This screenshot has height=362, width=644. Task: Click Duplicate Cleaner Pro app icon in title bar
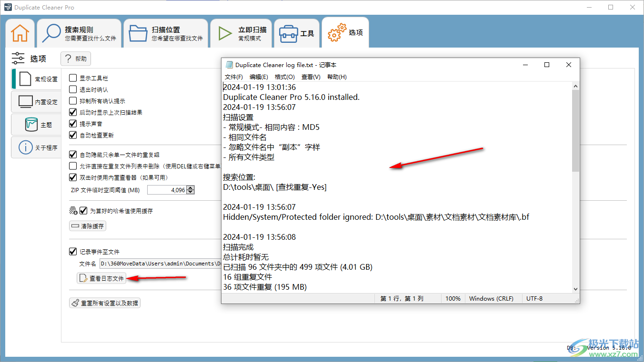point(7,7)
